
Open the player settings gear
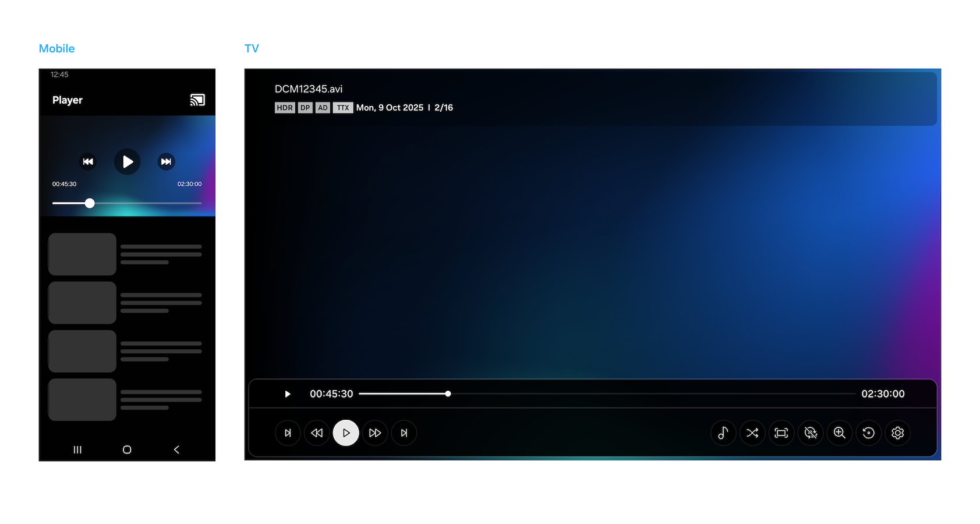[x=897, y=433]
